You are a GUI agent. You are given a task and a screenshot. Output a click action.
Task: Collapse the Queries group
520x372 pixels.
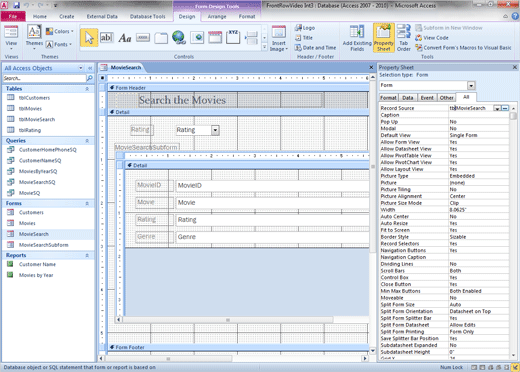(x=87, y=141)
